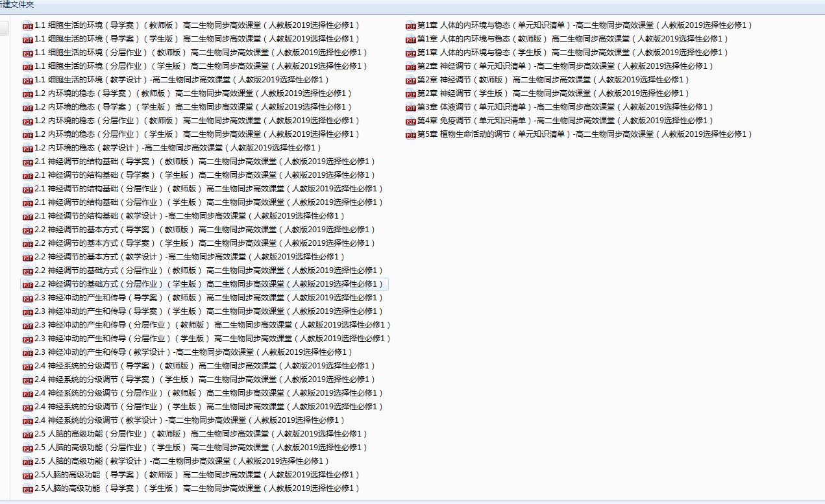This screenshot has height=504, width=825.
Task: Click PDF icon of 2.2 神经调节的基本方式（导学案）（学生版）
Action: (27, 243)
